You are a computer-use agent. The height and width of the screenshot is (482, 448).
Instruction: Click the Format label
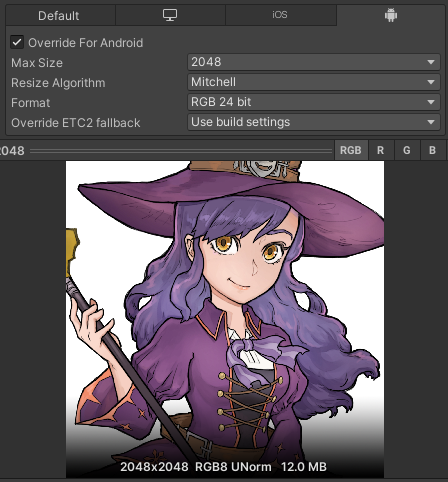coord(31,103)
